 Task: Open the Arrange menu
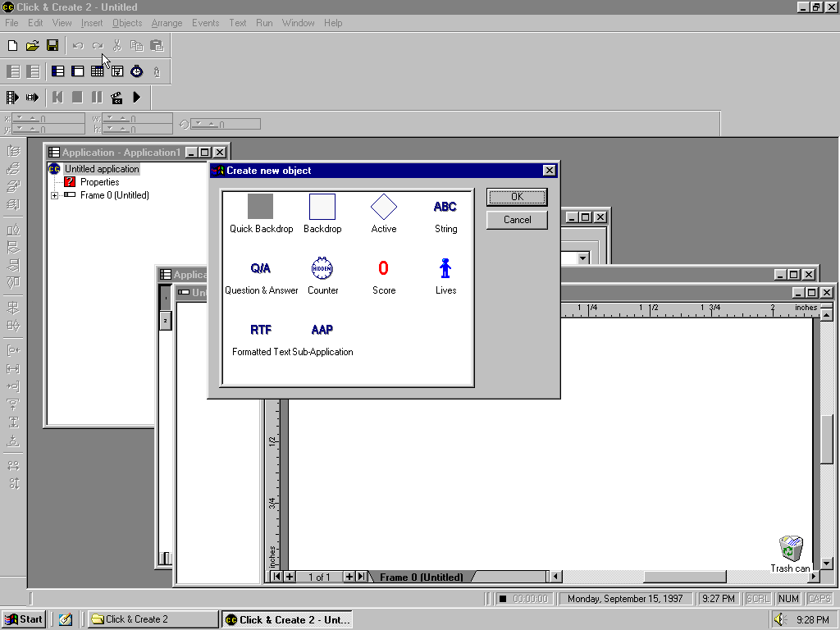tap(167, 23)
